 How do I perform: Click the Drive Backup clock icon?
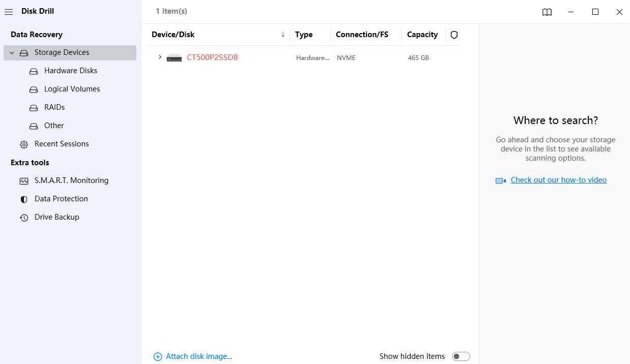tap(24, 218)
